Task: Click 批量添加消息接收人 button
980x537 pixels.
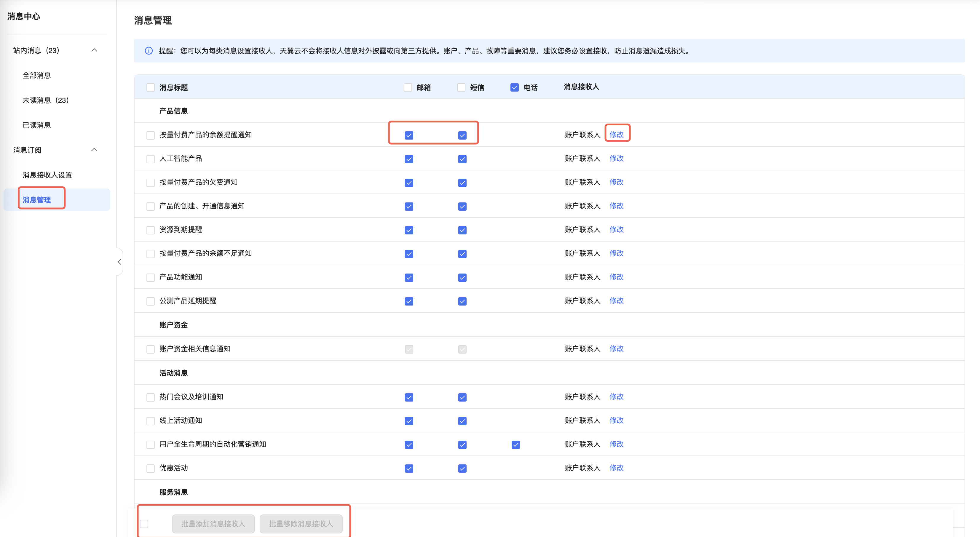Action: 213,524
